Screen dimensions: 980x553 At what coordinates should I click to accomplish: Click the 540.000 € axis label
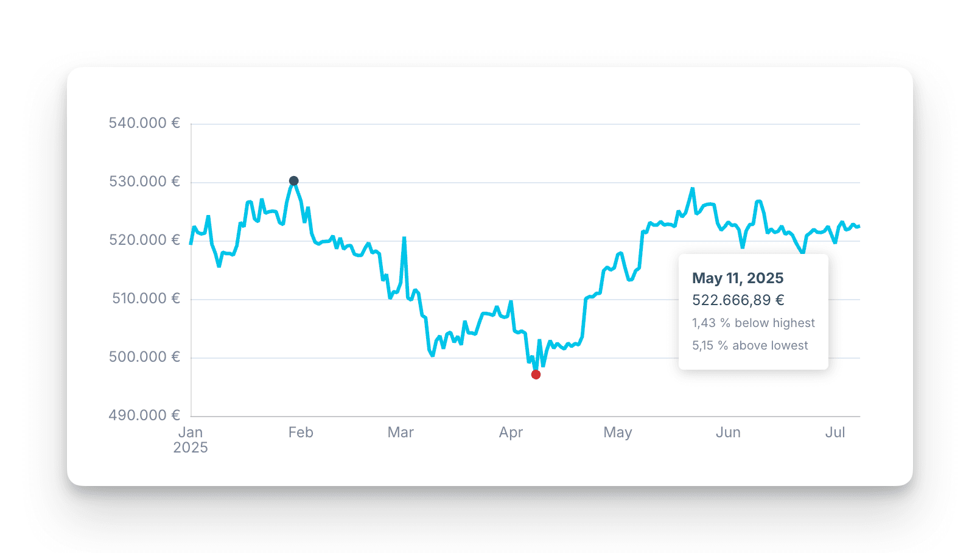(x=144, y=123)
